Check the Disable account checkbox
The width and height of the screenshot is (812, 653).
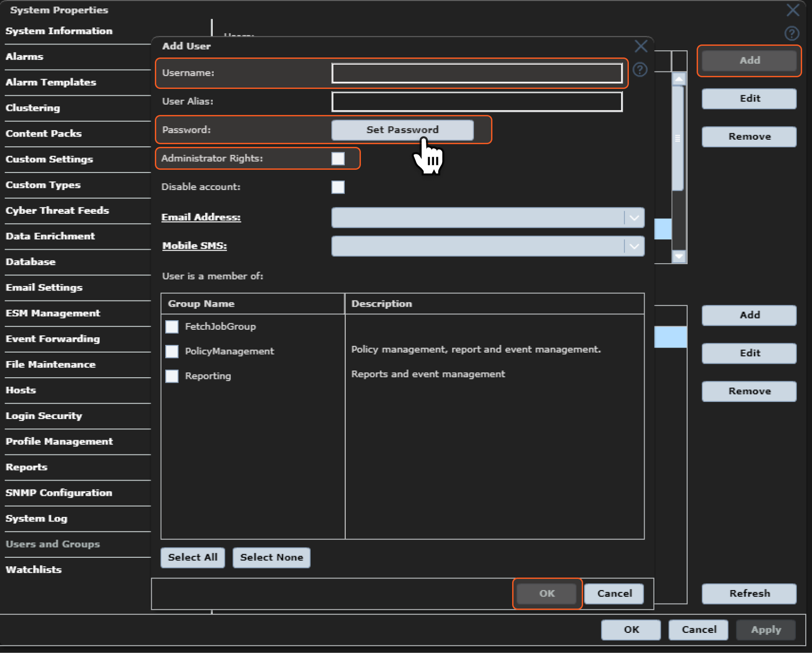338,187
